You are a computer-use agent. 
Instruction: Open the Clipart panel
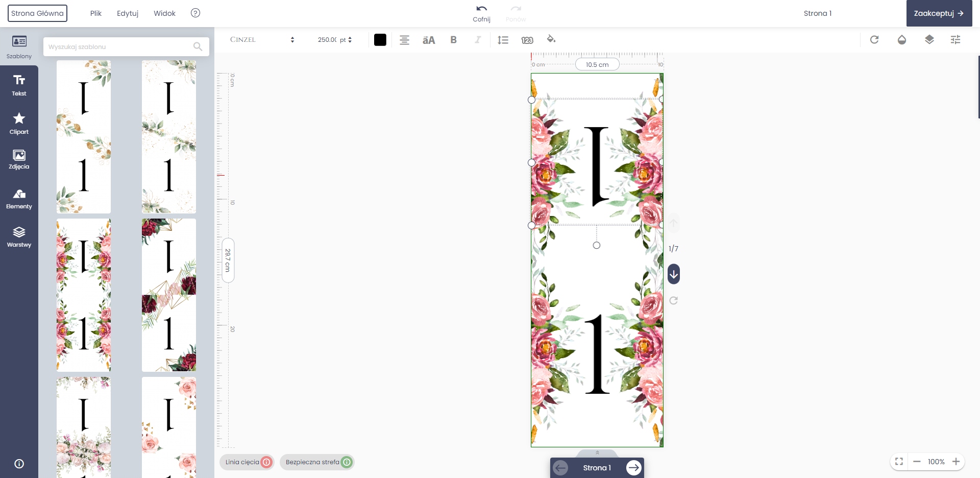tap(19, 124)
